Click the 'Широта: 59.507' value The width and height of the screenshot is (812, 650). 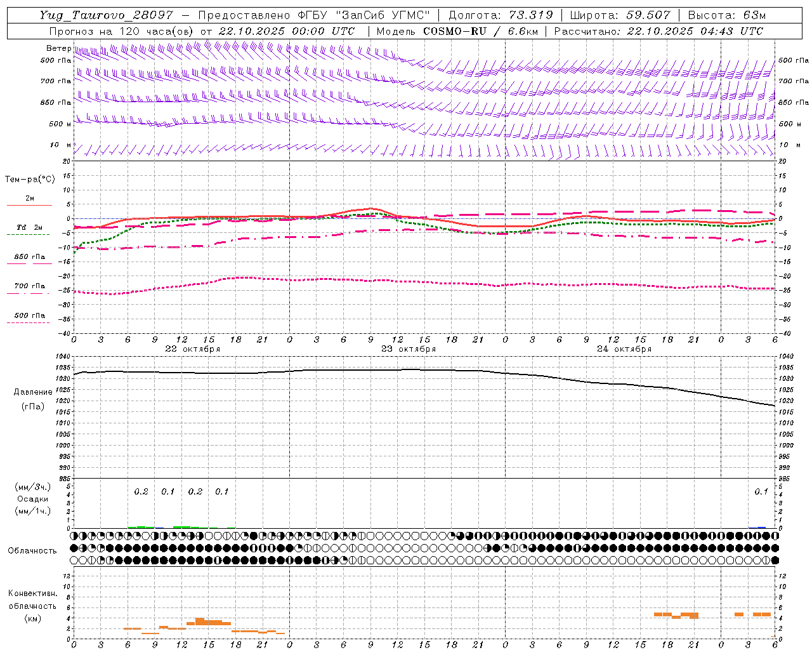click(620, 15)
